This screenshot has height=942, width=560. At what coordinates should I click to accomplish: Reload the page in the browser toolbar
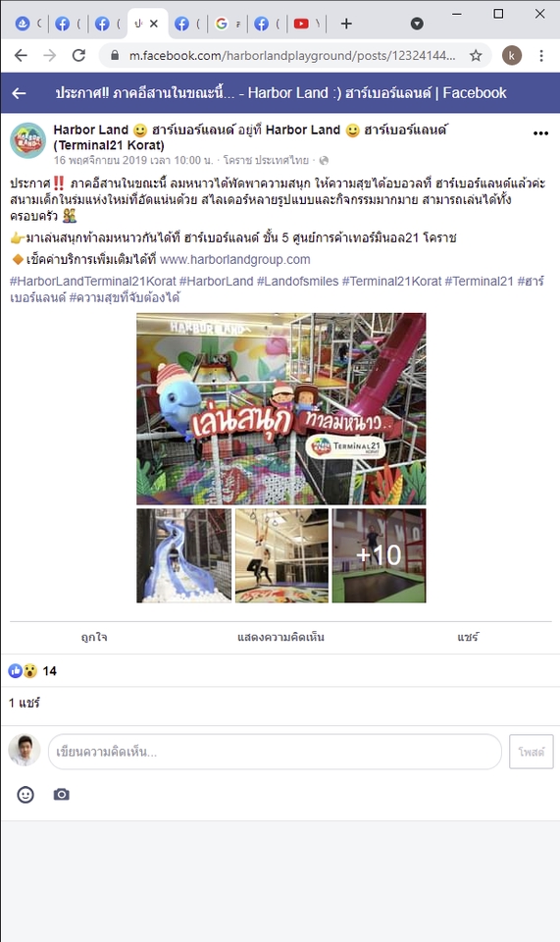coord(78,56)
